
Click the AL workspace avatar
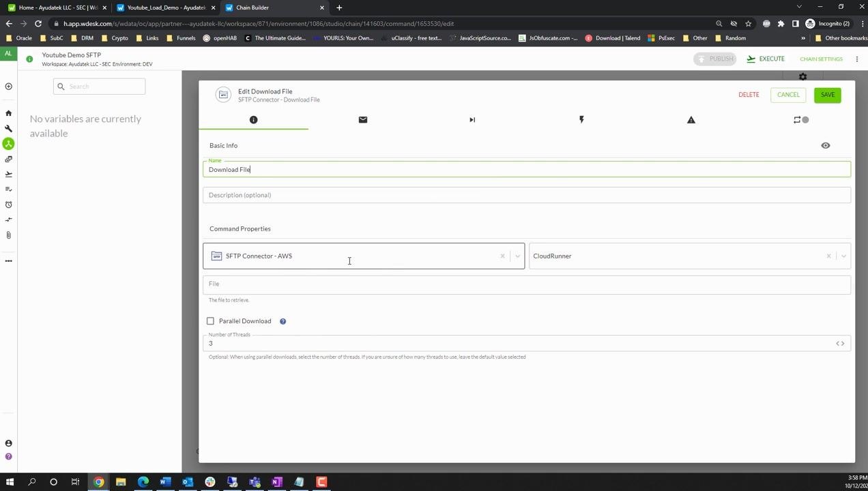8,54
